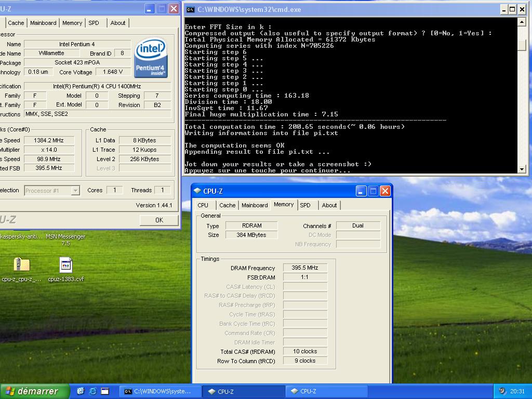Click the Stepping 7 field

(x=157, y=96)
